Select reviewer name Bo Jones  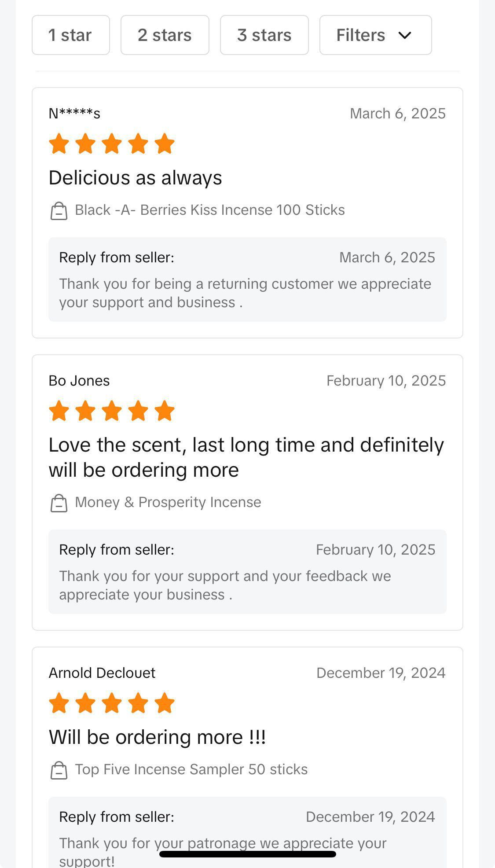pos(79,381)
